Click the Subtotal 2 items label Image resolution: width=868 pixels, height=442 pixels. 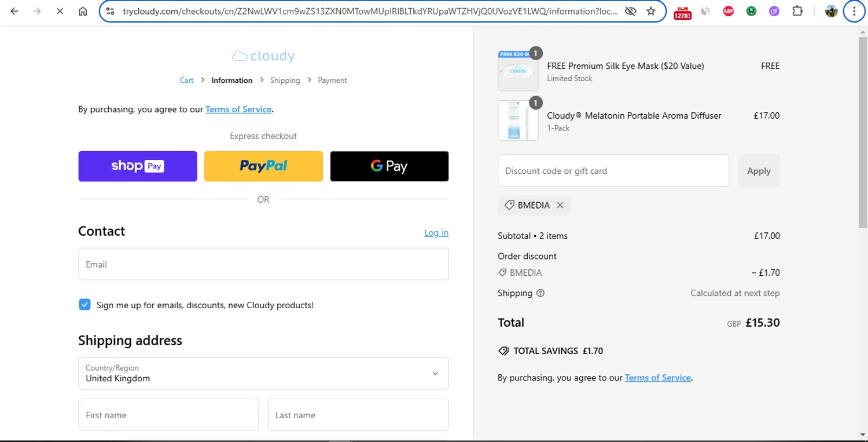coord(532,236)
